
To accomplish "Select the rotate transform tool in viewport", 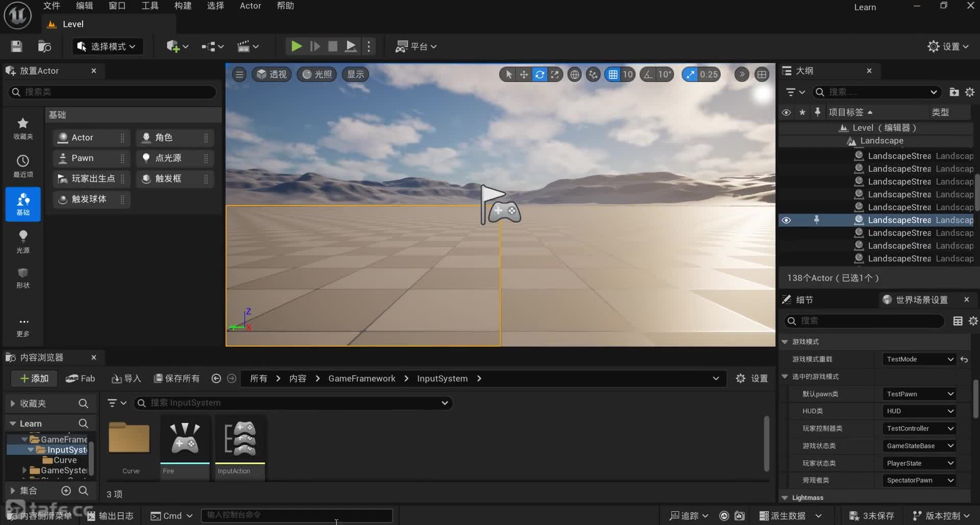I will [540, 75].
